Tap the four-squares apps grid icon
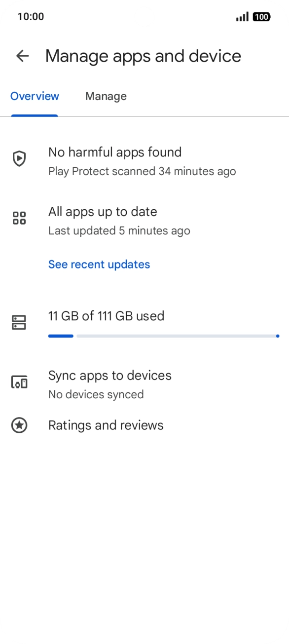Viewport: 289px width, 644px height. coord(19,218)
